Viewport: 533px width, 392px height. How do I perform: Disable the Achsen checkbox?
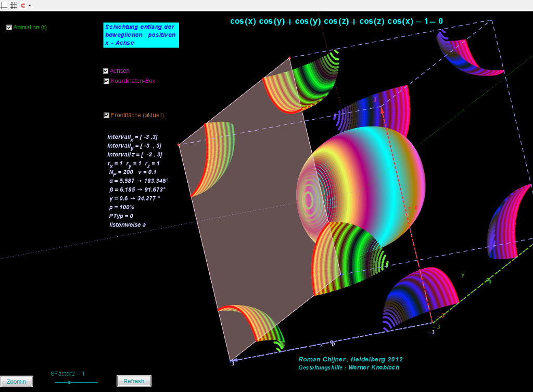[x=106, y=71]
